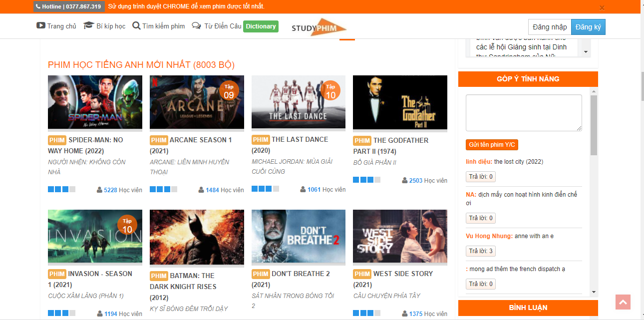Expand Trả lời: 0 under the lost city
644x320 pixels.
click(480, 177)
